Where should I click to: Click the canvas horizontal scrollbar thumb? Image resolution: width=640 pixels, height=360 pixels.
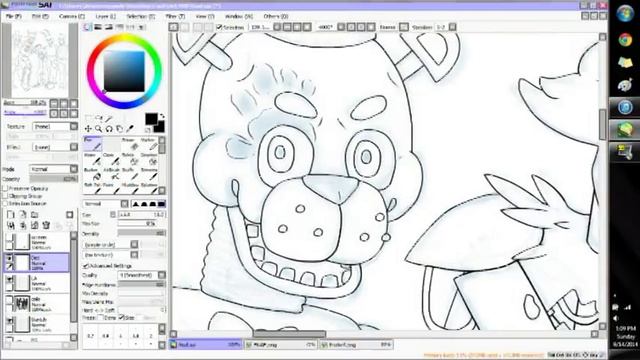tap(289, 334)
